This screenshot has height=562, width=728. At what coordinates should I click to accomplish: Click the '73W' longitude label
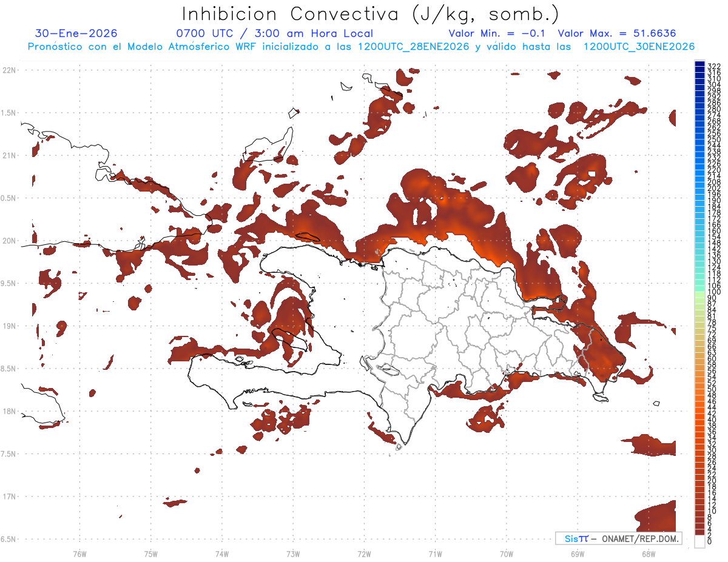pyautogui.click(x=293, y=554)
